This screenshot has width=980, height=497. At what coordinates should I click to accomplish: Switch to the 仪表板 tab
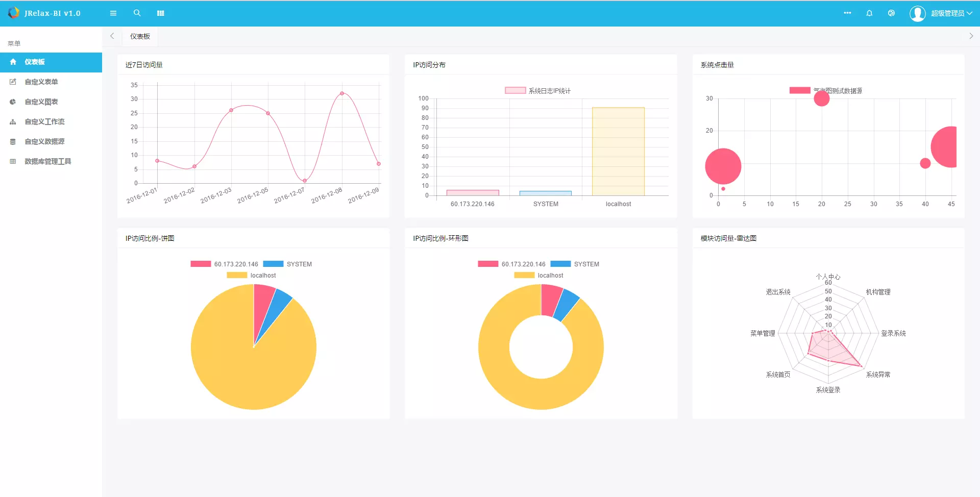(x=140, y=36)
